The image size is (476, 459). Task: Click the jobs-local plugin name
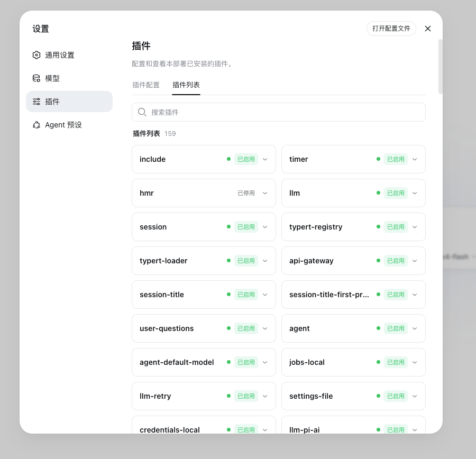coord(307,362)
